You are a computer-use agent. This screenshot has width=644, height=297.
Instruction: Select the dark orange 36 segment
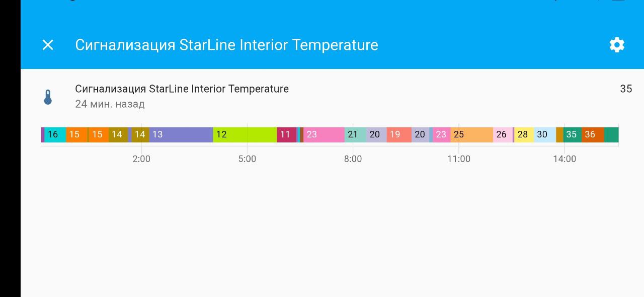click(592, 134)
